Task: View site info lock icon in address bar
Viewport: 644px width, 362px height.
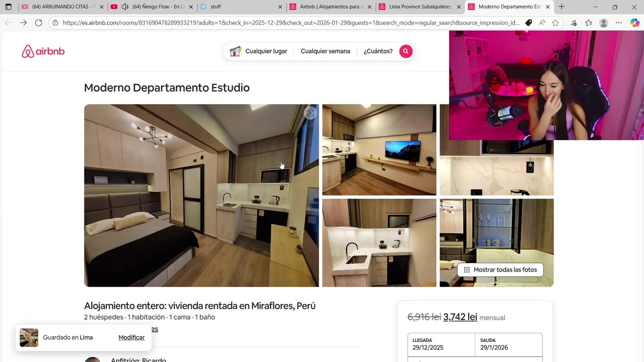Action: (x=55, y=23)
